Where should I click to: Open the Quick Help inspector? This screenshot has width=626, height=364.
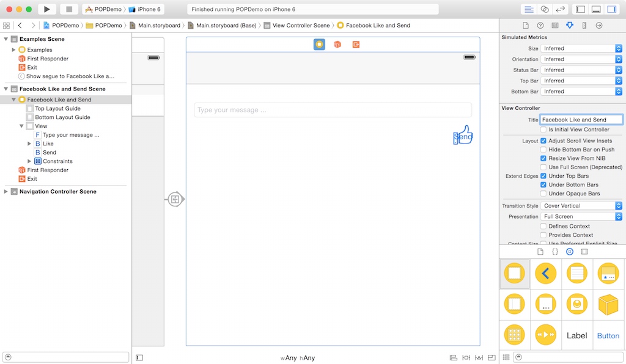click(541, 25)
